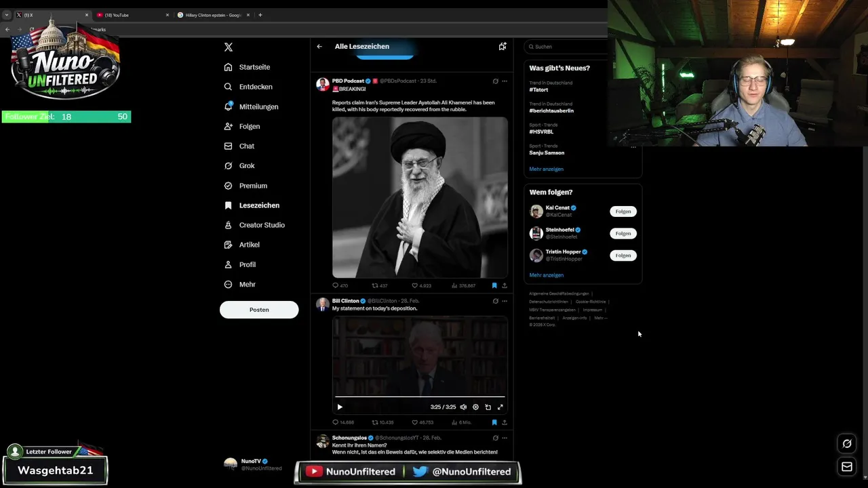Switch to Hillary Clinton epstein tab
Image resolution: width=868 pixels, height=488 pixels.
point(212,15)
